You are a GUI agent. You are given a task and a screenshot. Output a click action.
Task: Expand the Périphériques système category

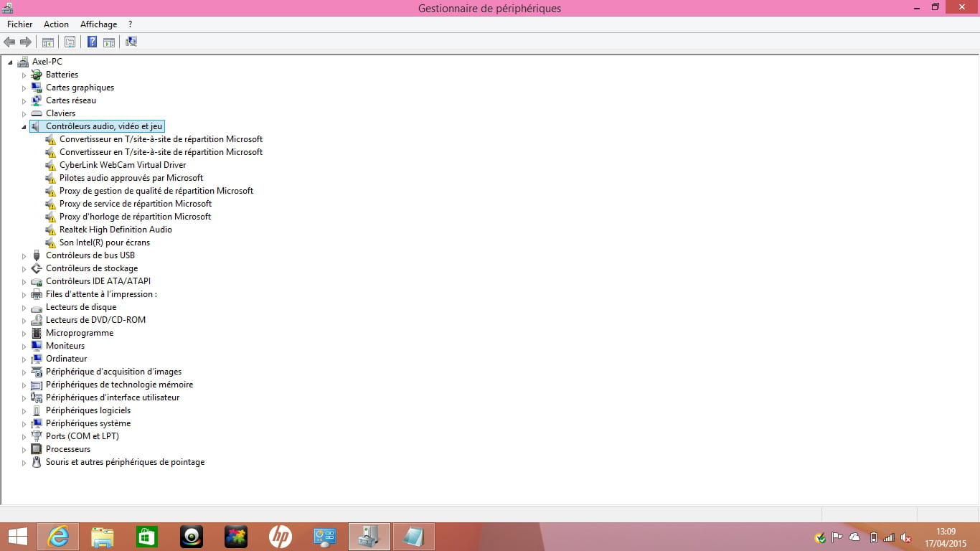24,424
